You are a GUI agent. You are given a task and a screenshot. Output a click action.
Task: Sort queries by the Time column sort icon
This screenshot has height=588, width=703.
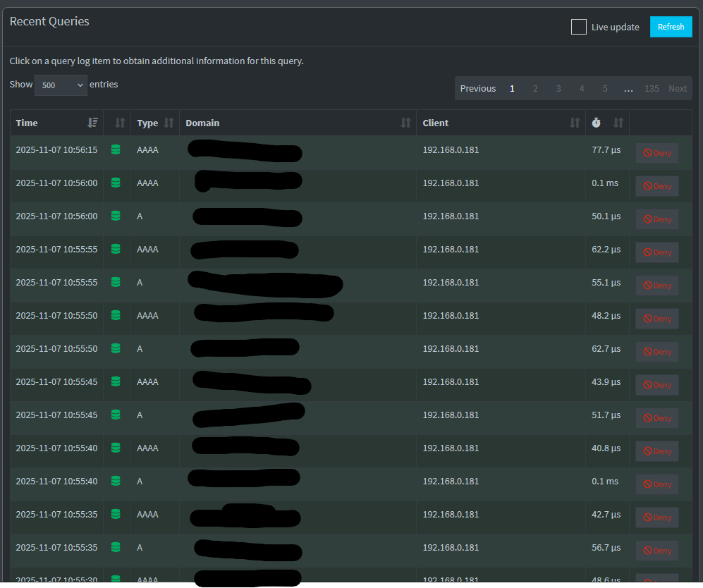[92, 123]
